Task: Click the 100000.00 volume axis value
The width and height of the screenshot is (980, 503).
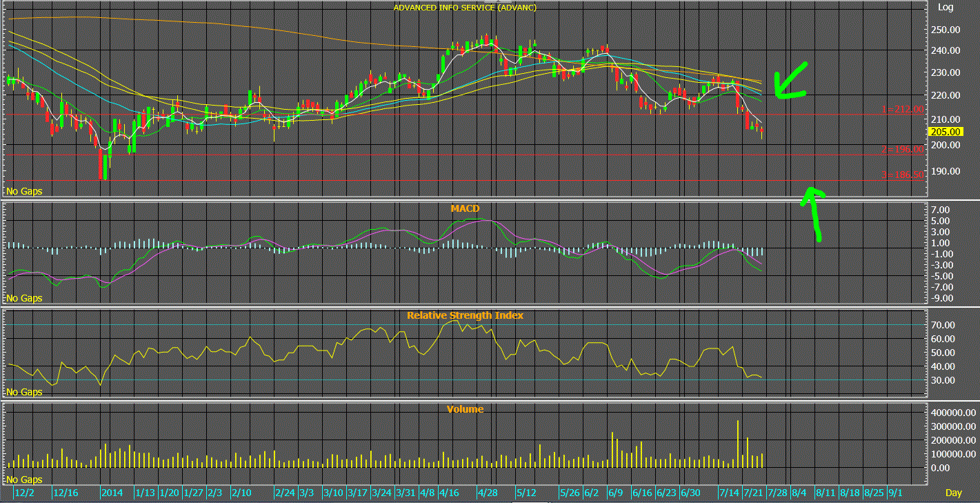Action: [x=952, y=453]
